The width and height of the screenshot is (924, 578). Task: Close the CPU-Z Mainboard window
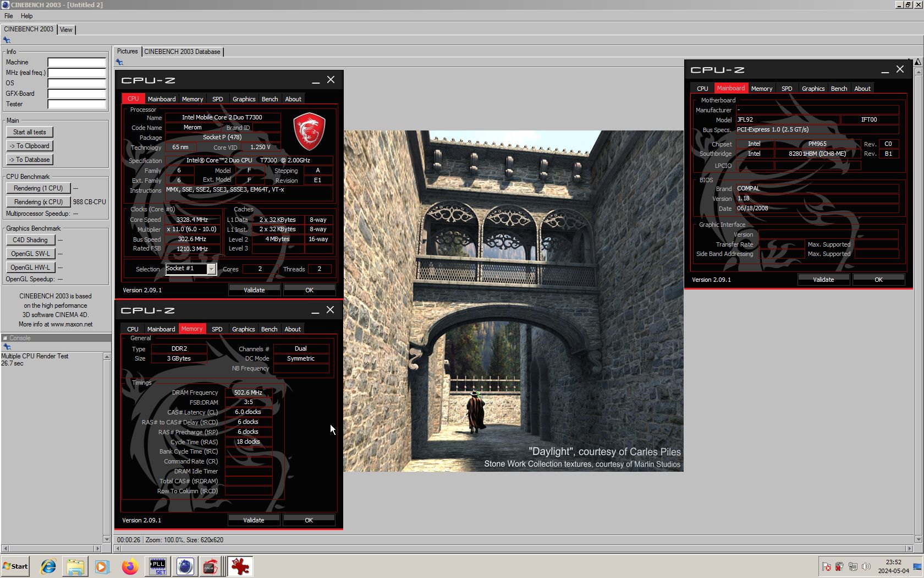coord(900,69)
